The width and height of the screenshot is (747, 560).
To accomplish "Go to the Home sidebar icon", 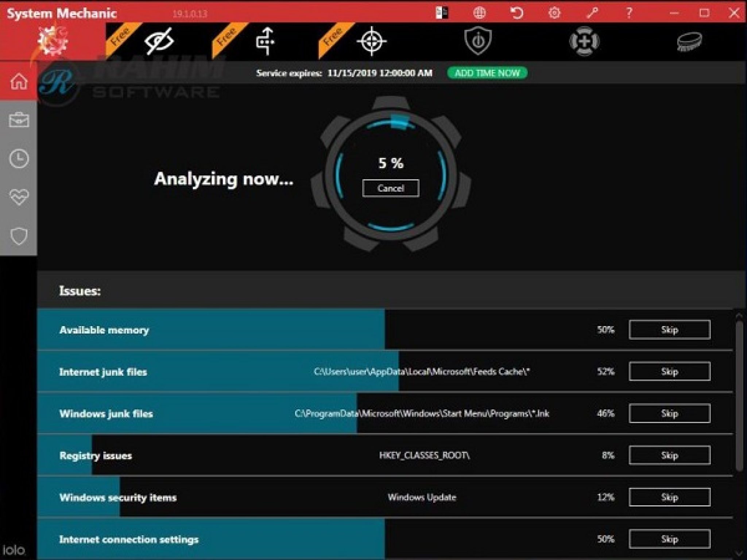I will tap(19, 81).
